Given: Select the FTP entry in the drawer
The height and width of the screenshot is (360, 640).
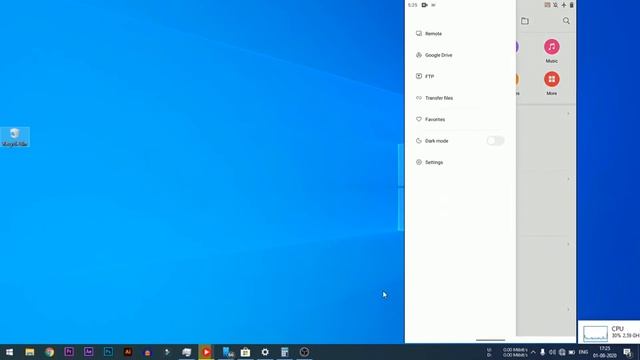Looking at the screenshot, I should (425, 76).
